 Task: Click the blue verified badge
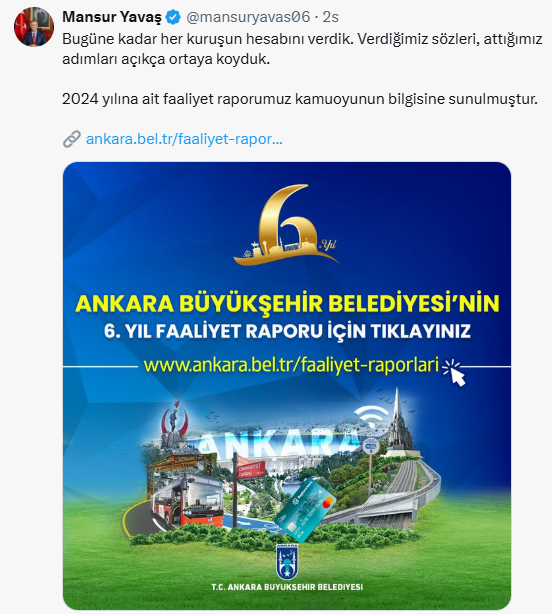click(x=173, y=17)
